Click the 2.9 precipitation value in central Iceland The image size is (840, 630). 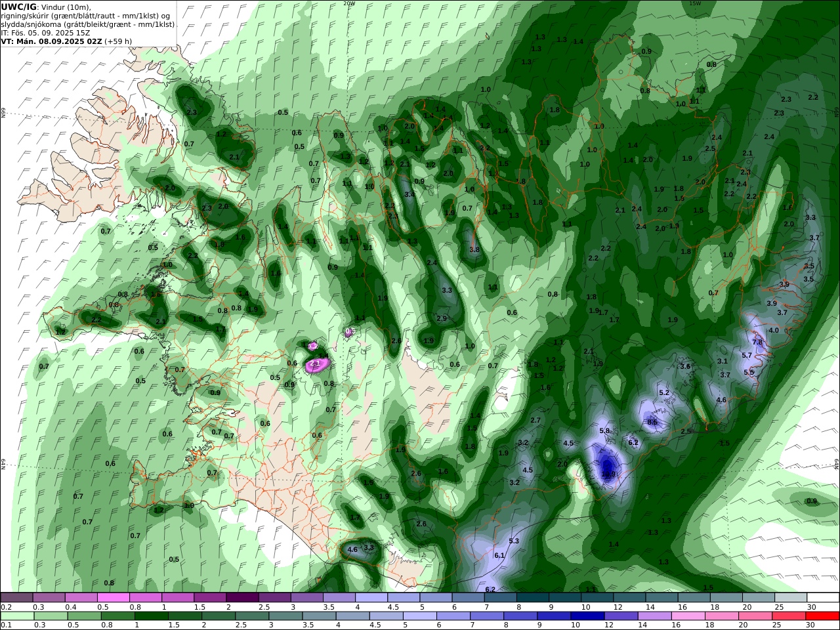click(442, 318)
